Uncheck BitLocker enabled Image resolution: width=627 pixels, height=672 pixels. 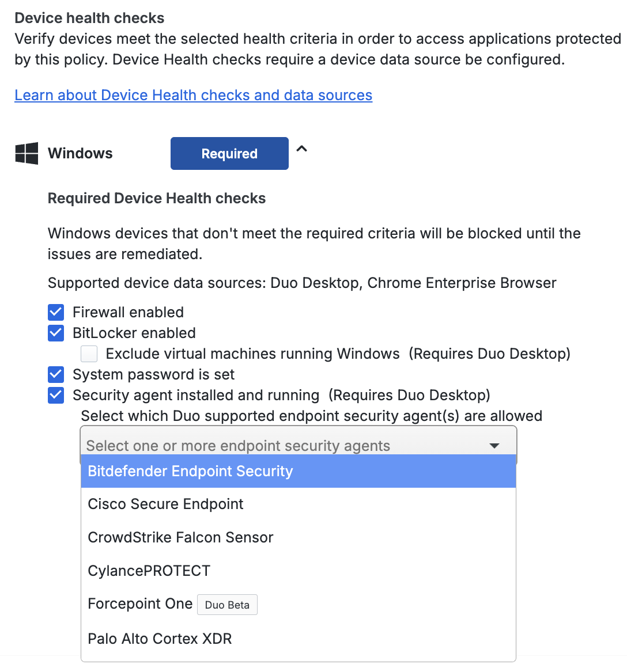(55, 333)
